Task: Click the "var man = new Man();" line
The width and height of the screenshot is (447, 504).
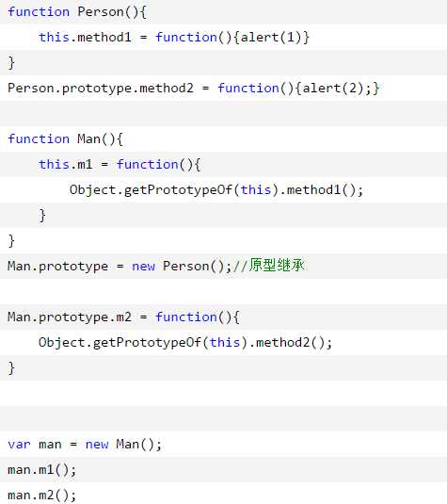Action: [x=85, y=445]
